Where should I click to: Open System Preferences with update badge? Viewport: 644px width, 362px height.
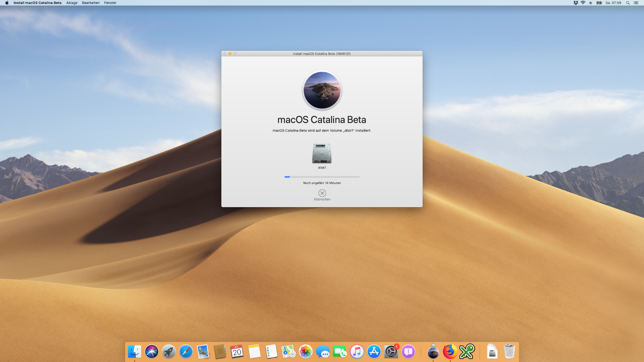point(391,352)
